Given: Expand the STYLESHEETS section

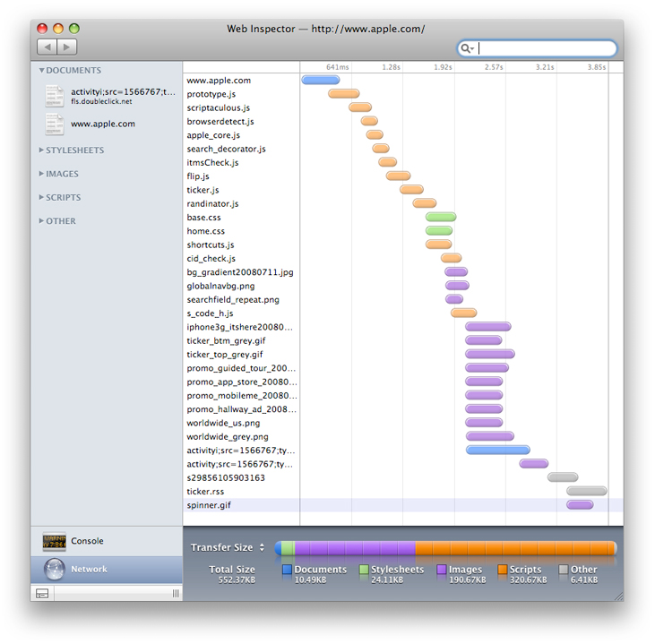Looking at the screenshot, I should [41, 150].
